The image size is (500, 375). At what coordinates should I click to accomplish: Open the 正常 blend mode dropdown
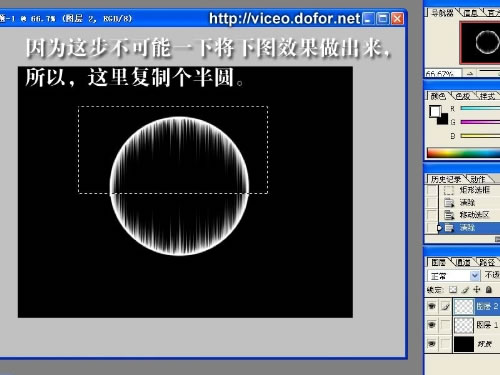click(x=454, y=276)
